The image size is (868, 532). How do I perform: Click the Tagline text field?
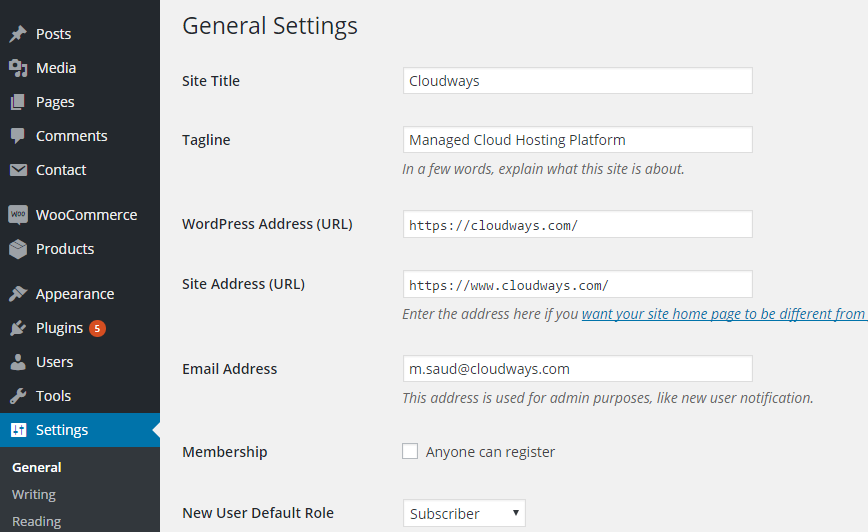[577, 140]
